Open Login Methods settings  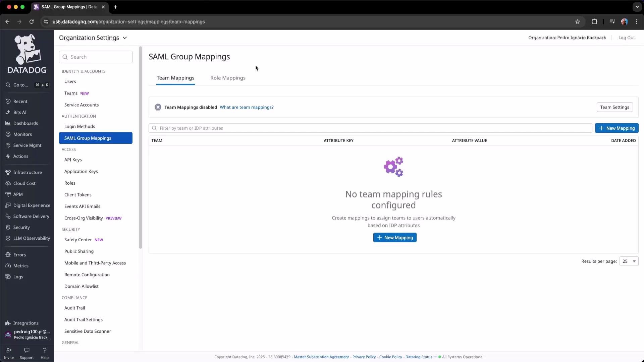tap(79, 127)
